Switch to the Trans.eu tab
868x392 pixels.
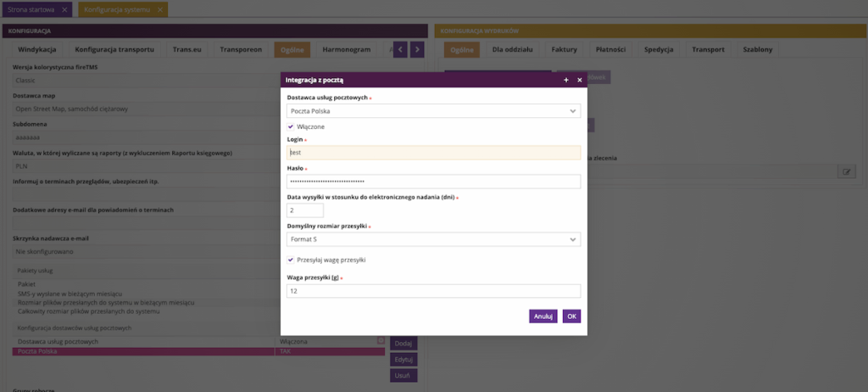186,49
